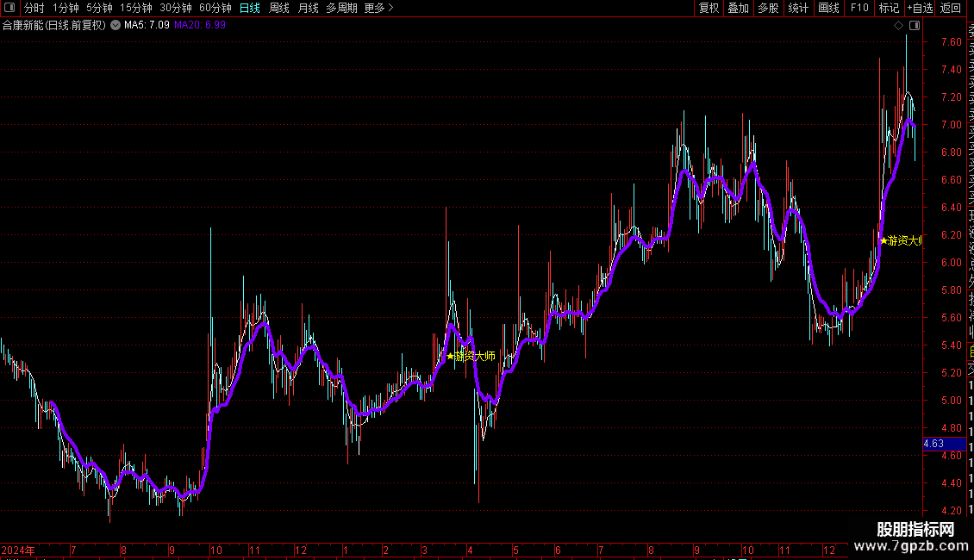Open 多周期 multi-period view
The image size is (974, 560).
[x=341, y=8]
